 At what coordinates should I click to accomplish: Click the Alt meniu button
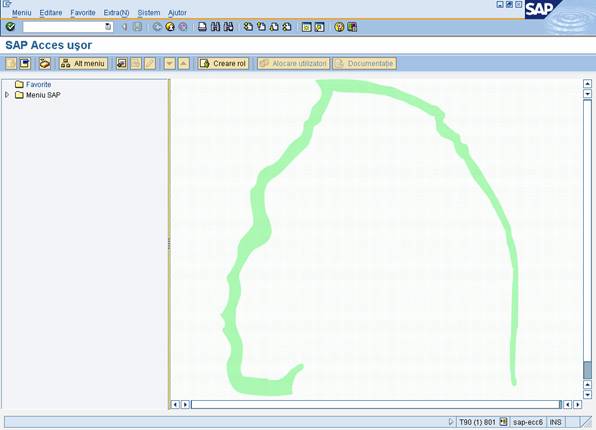point(84,63)
